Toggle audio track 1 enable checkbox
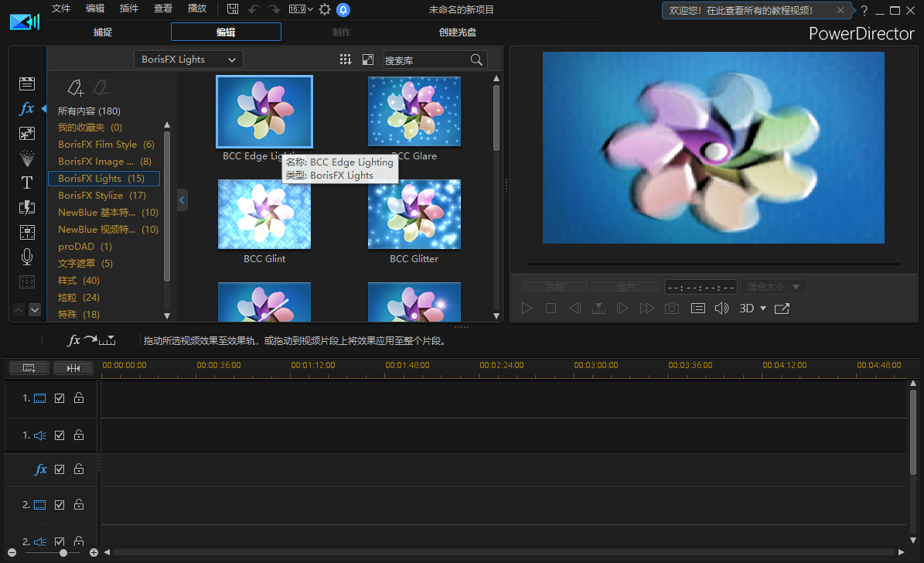This screenshot has height=563, width=924. click(x=60, y=435)
